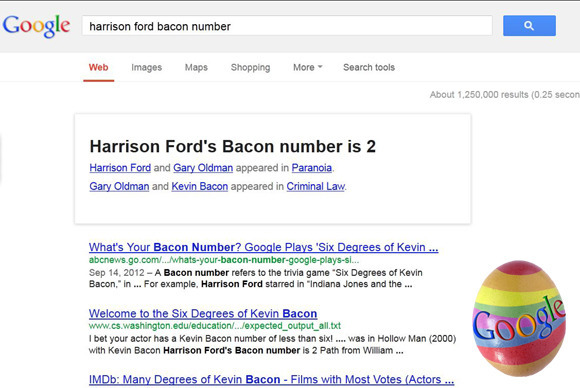
Task: Open the 'What's Your Bacon Number?' result
Action: coord(263,247)
